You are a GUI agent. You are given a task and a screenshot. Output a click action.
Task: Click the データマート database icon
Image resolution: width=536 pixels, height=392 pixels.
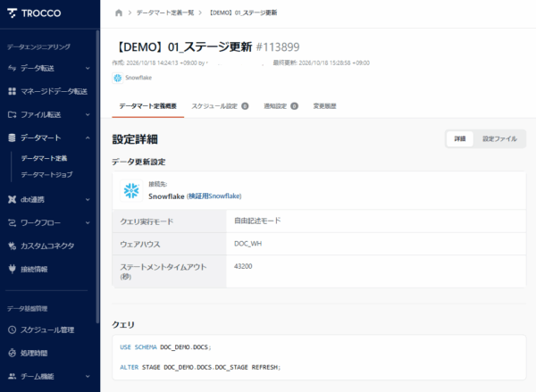[x=12, y=138]
